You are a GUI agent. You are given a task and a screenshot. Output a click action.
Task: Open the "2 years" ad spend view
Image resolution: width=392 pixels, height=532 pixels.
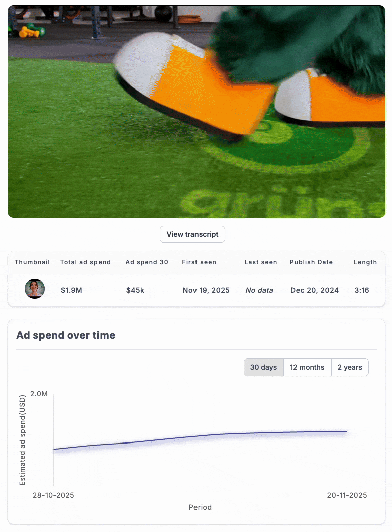[350, 367]
